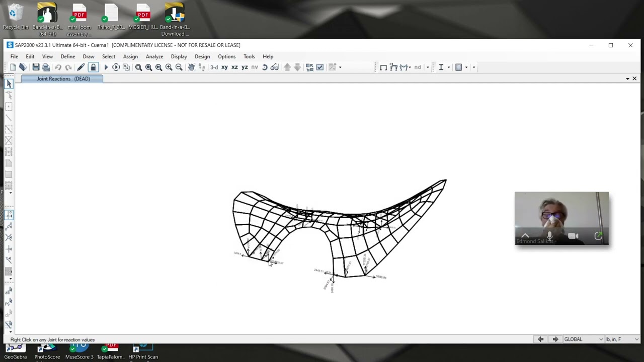
Task: Toggle snap to fine grid
Action: coord(9,271)
